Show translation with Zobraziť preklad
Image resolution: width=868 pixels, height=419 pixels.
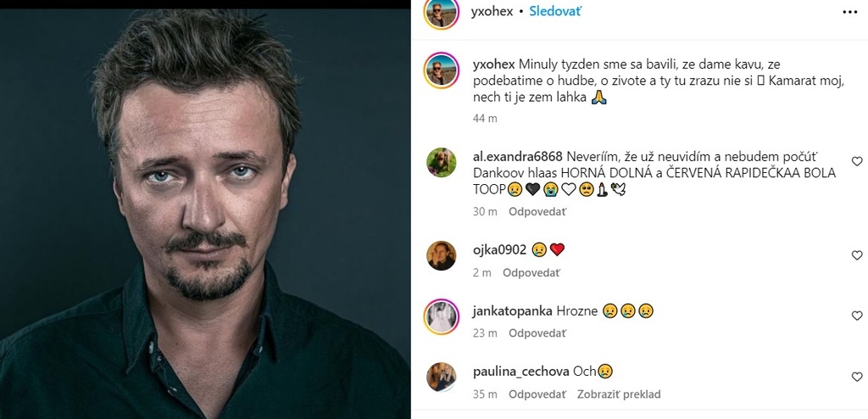click(x=619, y=394)
